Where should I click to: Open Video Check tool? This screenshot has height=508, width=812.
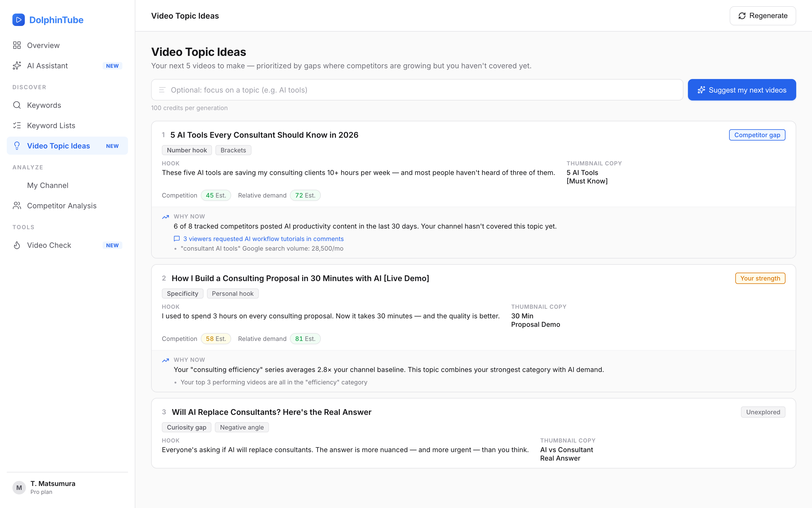(x=67, y=245)
